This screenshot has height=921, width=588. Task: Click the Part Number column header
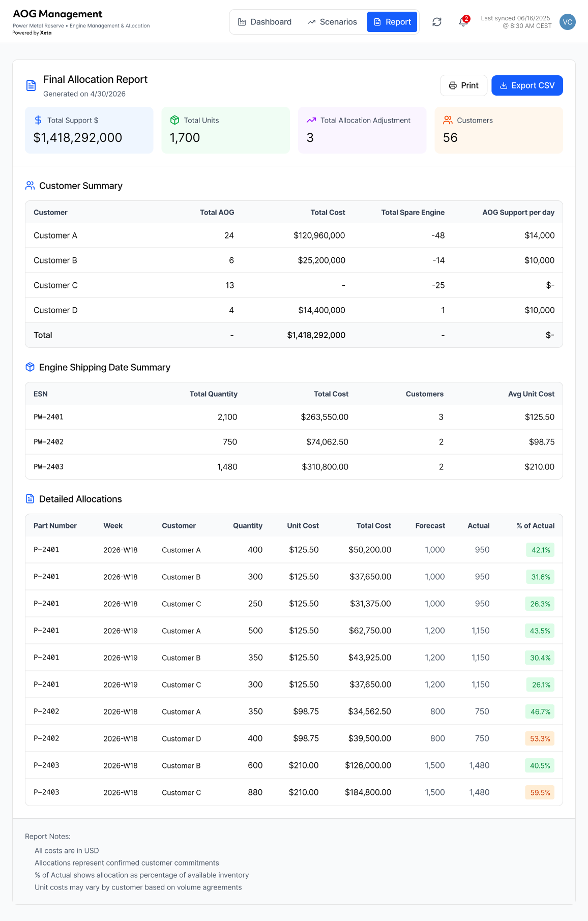pos(55,526)
